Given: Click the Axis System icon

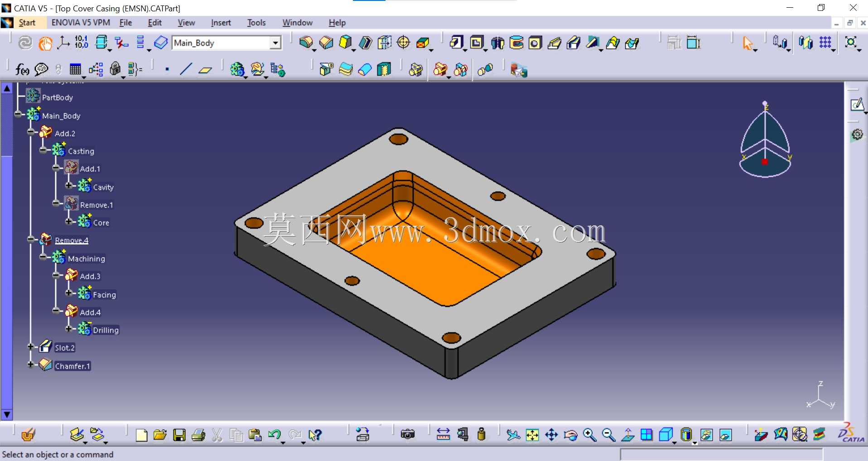Looking at the screenshot, I should pyautogui.click(x=63, y=43).
